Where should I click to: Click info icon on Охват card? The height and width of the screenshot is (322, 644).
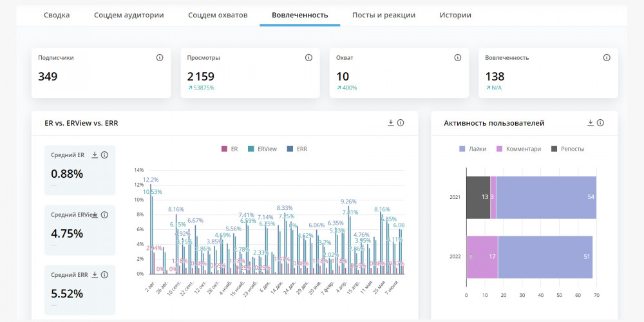pyautogui.click(x=458, y=57)
